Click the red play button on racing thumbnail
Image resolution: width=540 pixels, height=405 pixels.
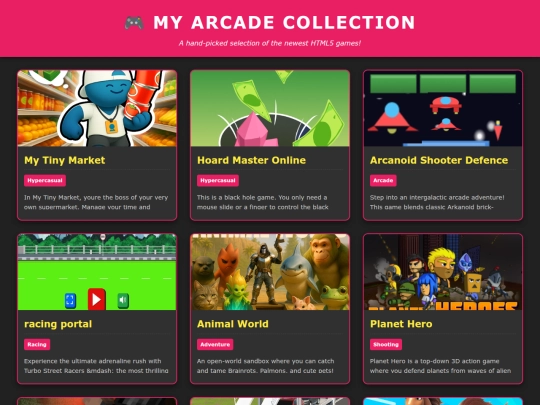96,299
